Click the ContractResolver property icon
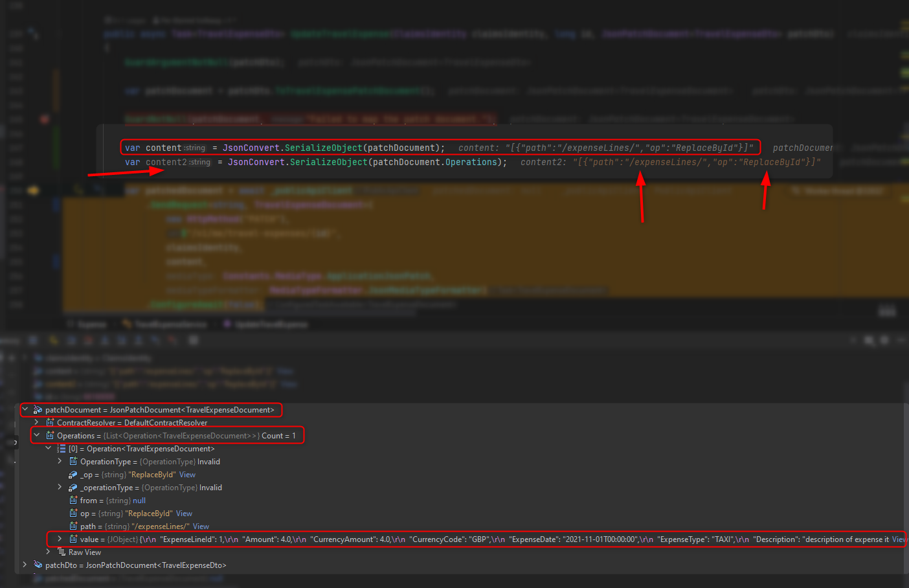Image resolution: width=909 pixels, height=588 pixels. [50, 422]
